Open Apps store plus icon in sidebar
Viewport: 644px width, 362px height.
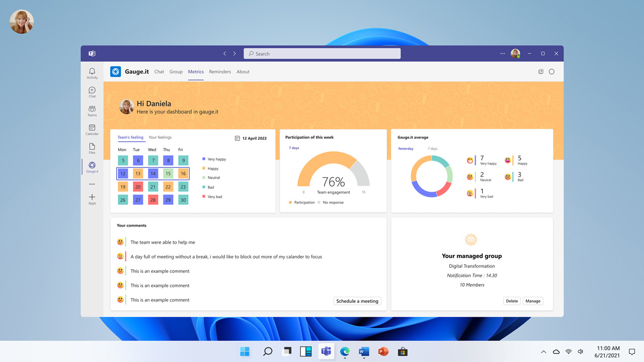(x=92, y=199)
